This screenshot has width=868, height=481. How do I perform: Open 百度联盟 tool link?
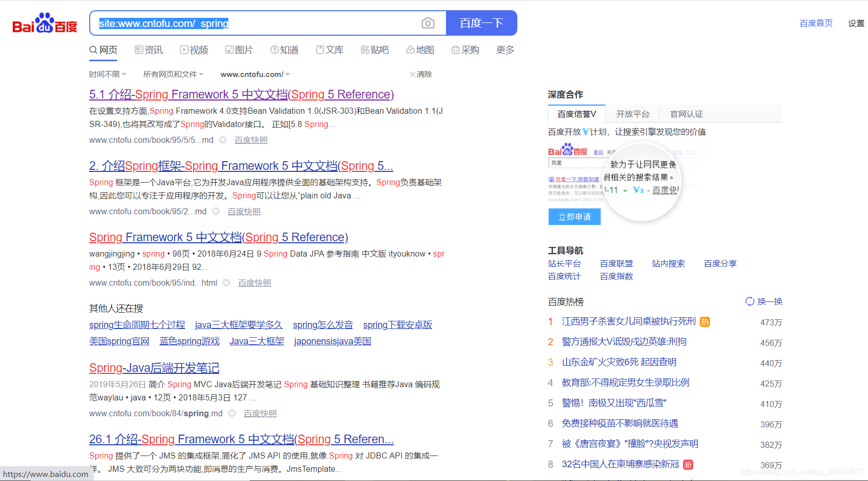[616, 264]
